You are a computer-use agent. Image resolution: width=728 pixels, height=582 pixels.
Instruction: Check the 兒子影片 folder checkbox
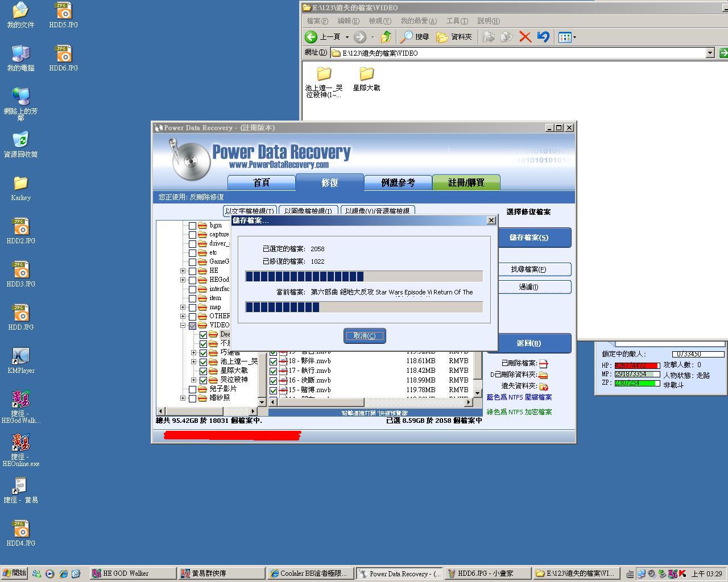pyautogui.click(x=192, y=389)
